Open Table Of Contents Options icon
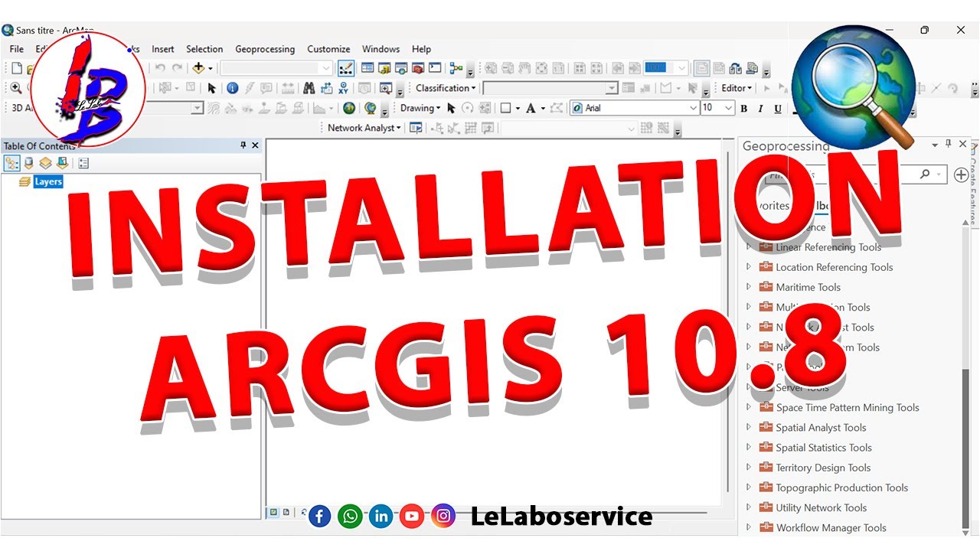This screenshot has width=980, height=551. 83,163
